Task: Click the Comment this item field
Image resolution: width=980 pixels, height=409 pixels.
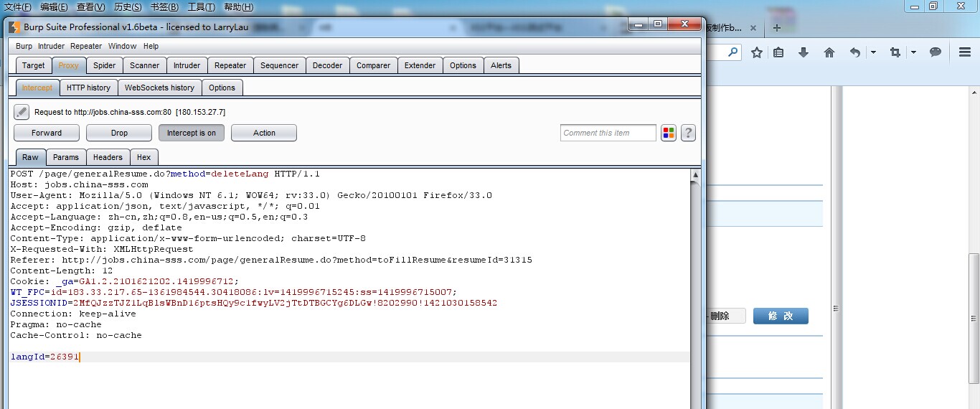Action: click(608, 133)
